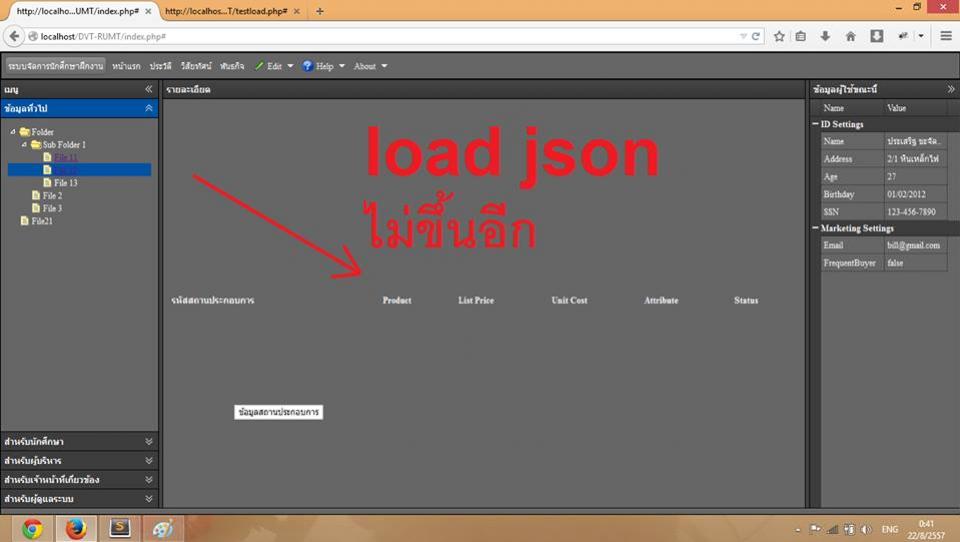Click the boxed download arrow toolbar icon
960x542 pixels.
[877, 36]
